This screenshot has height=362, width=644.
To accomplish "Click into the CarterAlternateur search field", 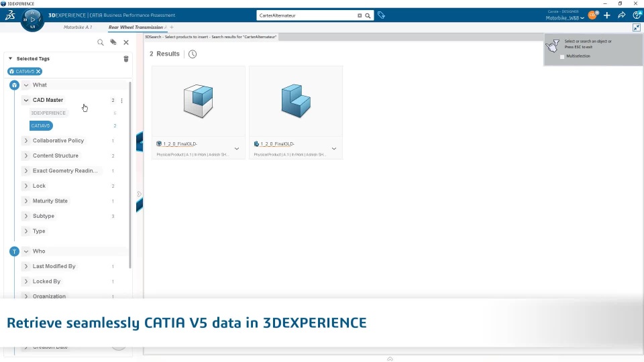I will (306, 15).
